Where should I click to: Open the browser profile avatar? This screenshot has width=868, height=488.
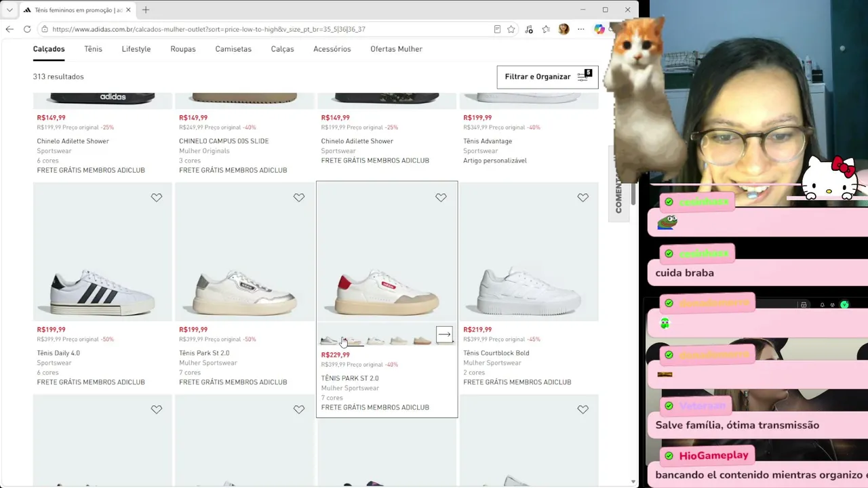tap(564, 29)
